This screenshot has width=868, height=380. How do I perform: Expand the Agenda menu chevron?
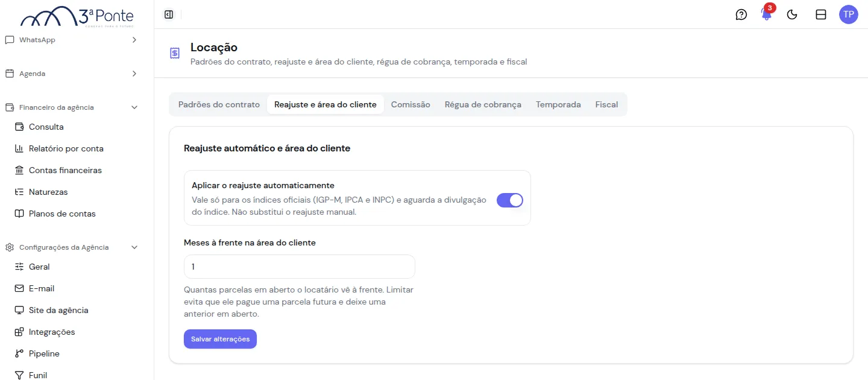click(x=134, y=74)
